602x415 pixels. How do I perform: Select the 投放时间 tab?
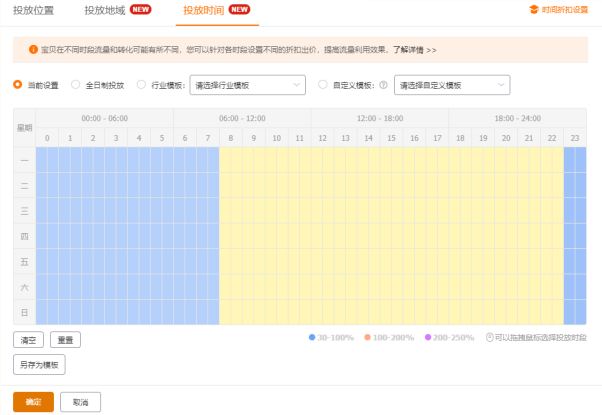[203, 10]
